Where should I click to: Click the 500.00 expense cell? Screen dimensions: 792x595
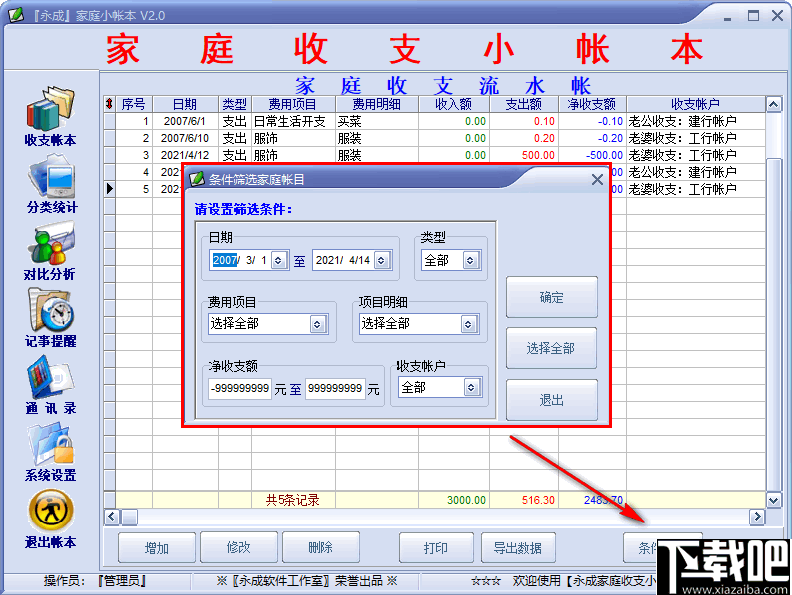(524, 155)
